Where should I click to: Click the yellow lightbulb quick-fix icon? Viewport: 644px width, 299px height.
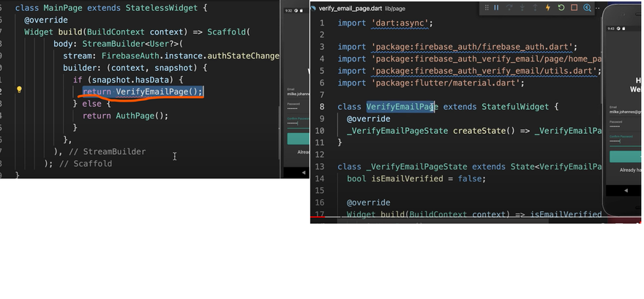tap(19, 91)
